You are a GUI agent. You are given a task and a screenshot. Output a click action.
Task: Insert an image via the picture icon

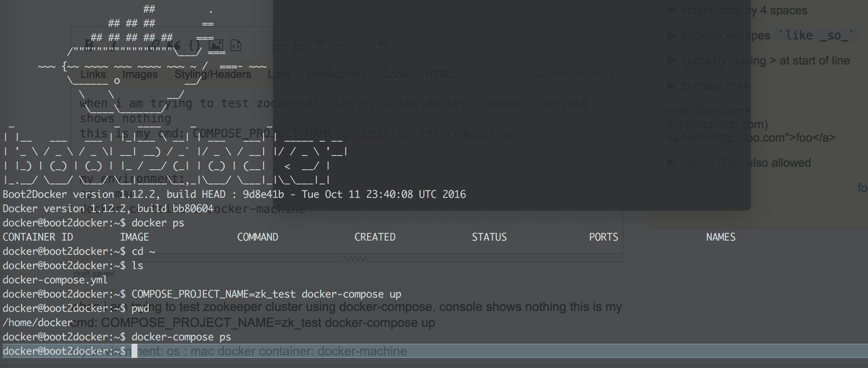[x=215, y=44]
